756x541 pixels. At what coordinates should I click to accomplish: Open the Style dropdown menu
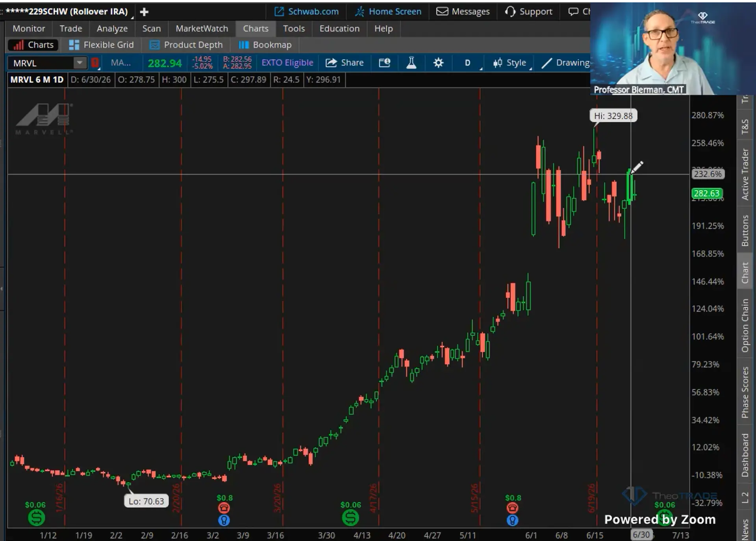point(510,63)
